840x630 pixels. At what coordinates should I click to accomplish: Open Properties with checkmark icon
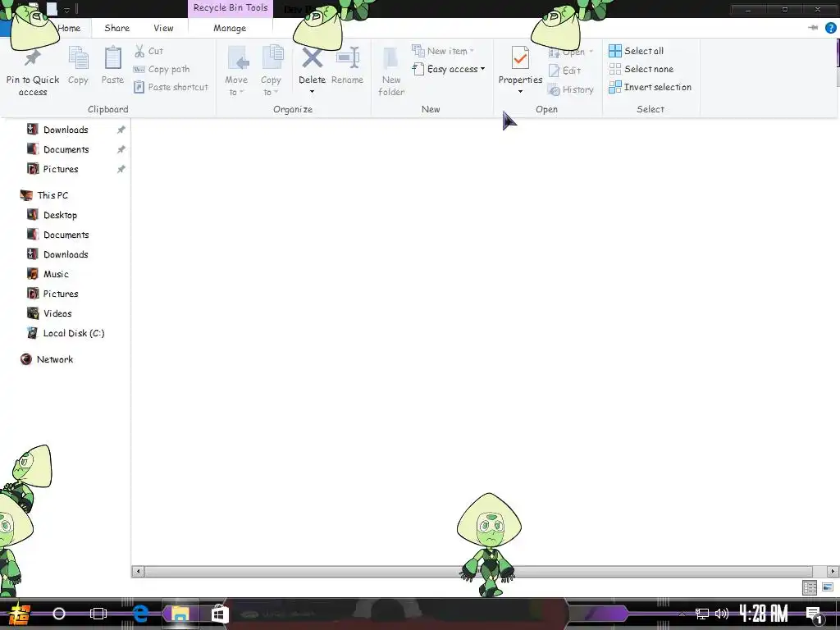(x=520, y=58)
